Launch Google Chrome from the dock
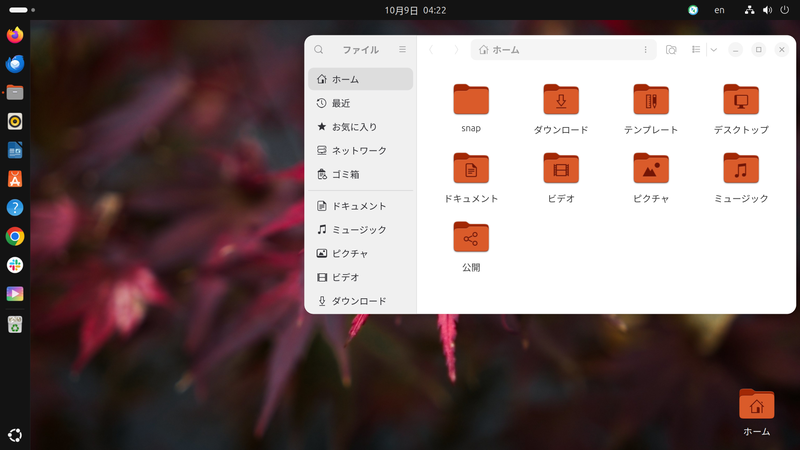The width and height of the screenshot is (800, 450). click(x=15, y=237)
